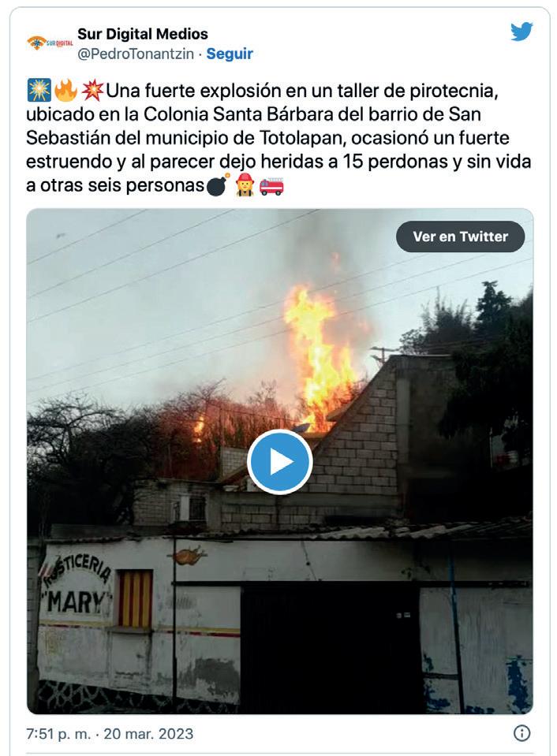
Task: Click the tweet text about Totolapan
Action: point(278,138)
